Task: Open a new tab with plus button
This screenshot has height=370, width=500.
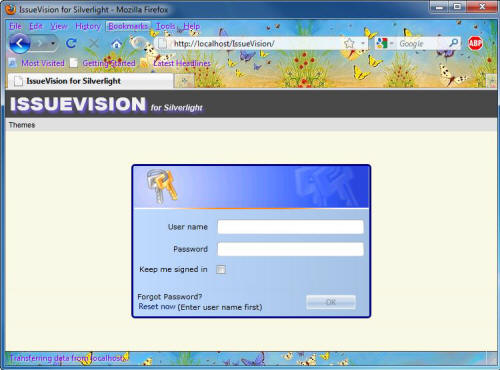Action: click(x=184, y=81)
